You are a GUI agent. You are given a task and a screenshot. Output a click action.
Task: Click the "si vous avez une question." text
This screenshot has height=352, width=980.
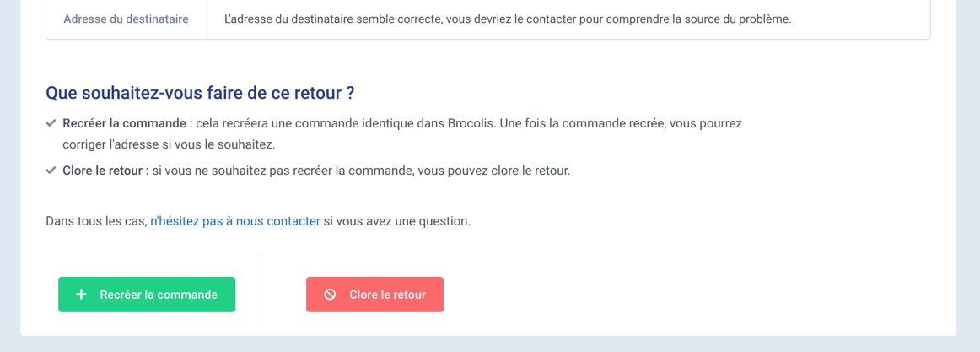coord(397,221)
